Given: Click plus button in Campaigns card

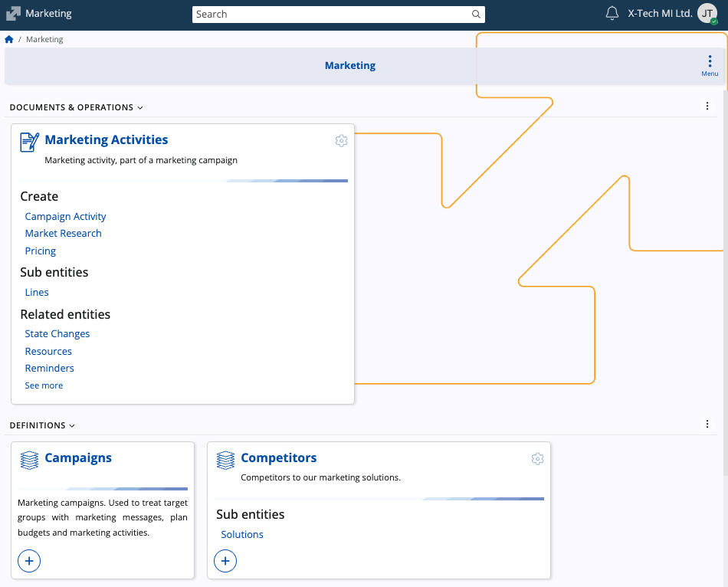Looking at the screenshot, I should 29,561.
